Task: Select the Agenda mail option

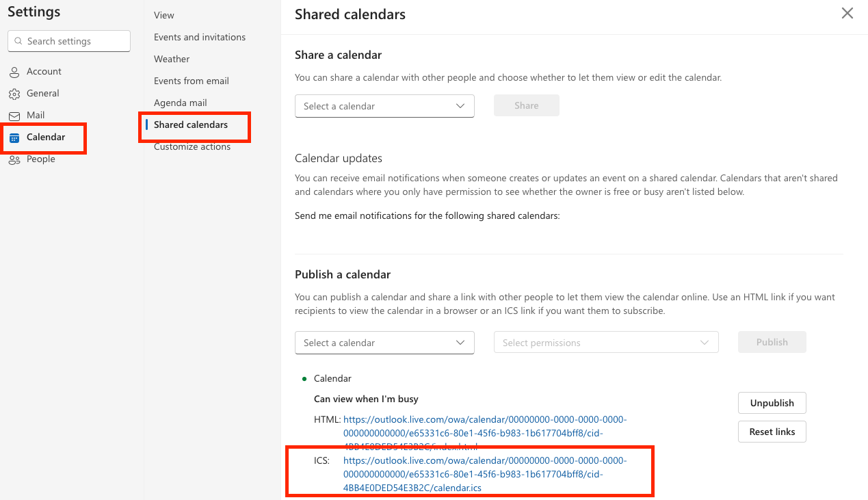Action: (181, 103)
